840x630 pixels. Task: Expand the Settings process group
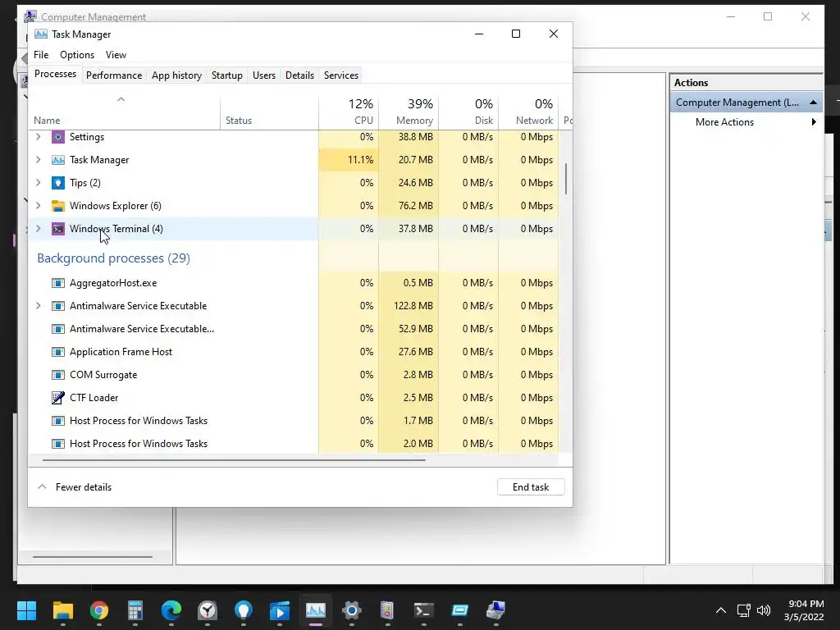point(38,137)
